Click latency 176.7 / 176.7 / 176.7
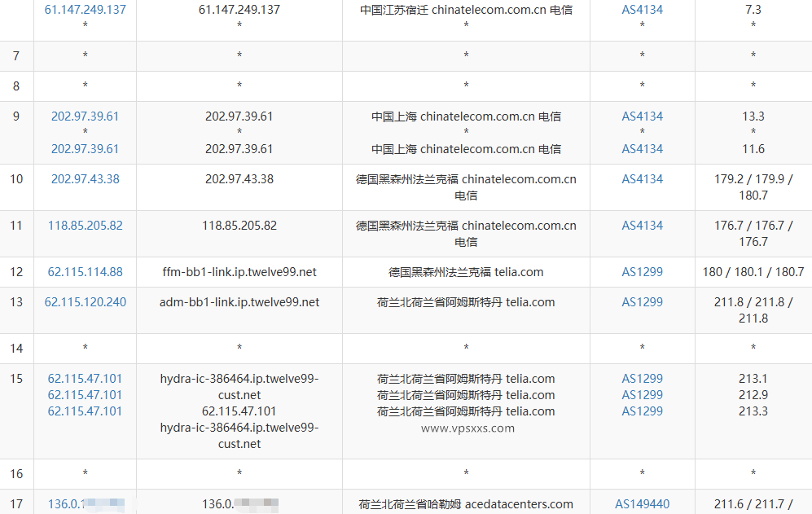812x514 pixels. point(753,234)
